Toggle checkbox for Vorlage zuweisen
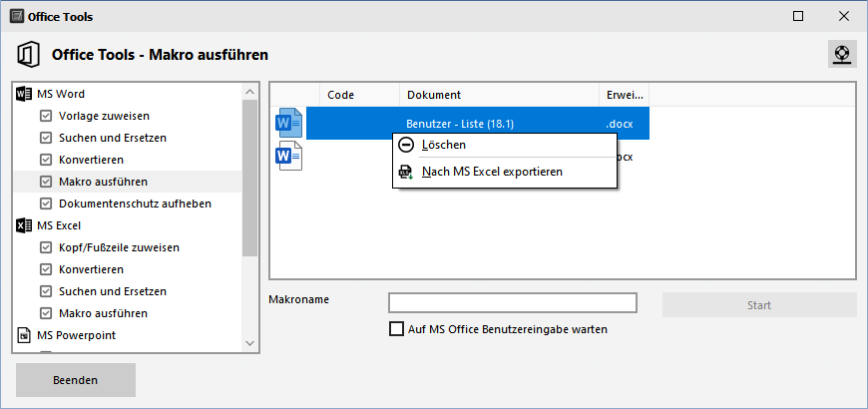The width and height of the screenshot is (868, 409). coord(45,117)
